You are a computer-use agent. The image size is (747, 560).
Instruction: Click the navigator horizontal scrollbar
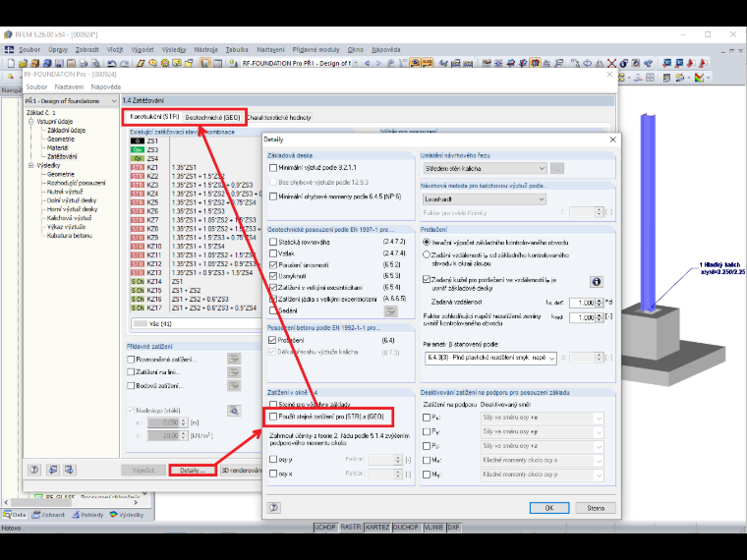click(72, 502)
